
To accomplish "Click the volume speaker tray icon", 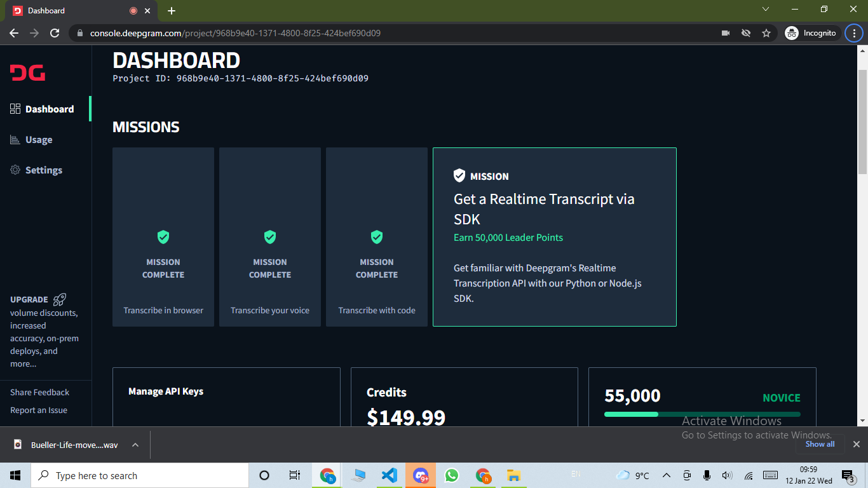I will 727,475.
